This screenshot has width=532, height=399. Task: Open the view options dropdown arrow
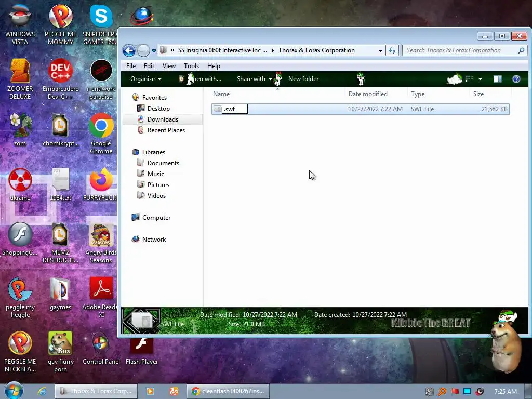pyautogui.click(x=480, y=79)
